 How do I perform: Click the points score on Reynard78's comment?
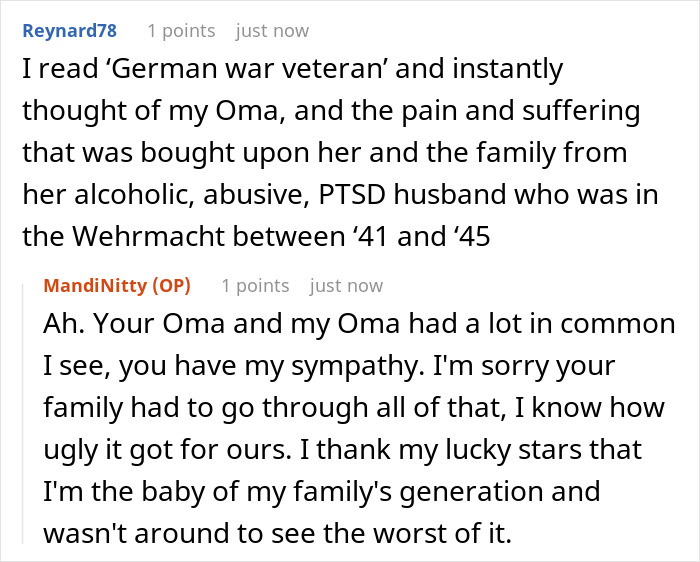coord(181,31)
